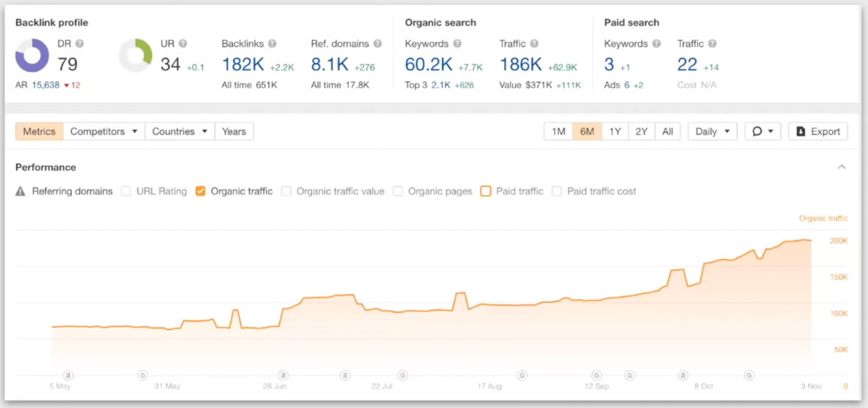Enable the Paid traffic cost checkbox
This screenshot has width=868, height=408.
[x=557, y=192]
